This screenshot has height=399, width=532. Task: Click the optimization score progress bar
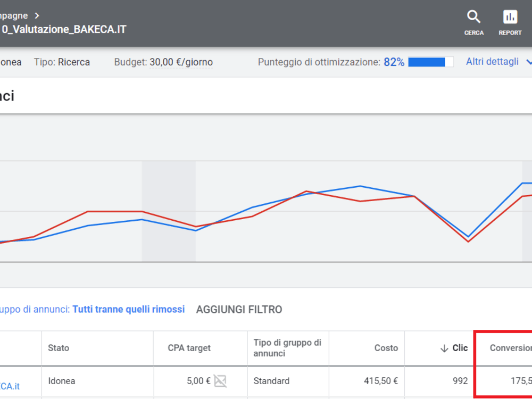(430, 62)
